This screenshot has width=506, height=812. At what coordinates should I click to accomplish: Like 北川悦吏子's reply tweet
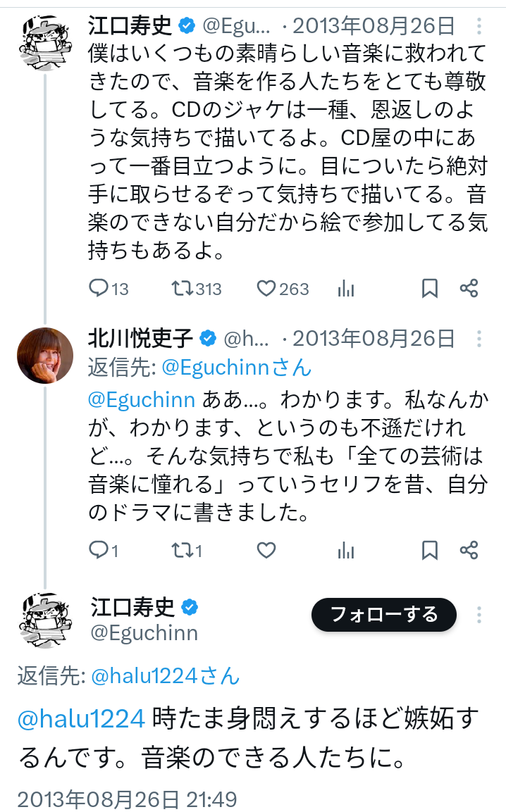(266, 550)
